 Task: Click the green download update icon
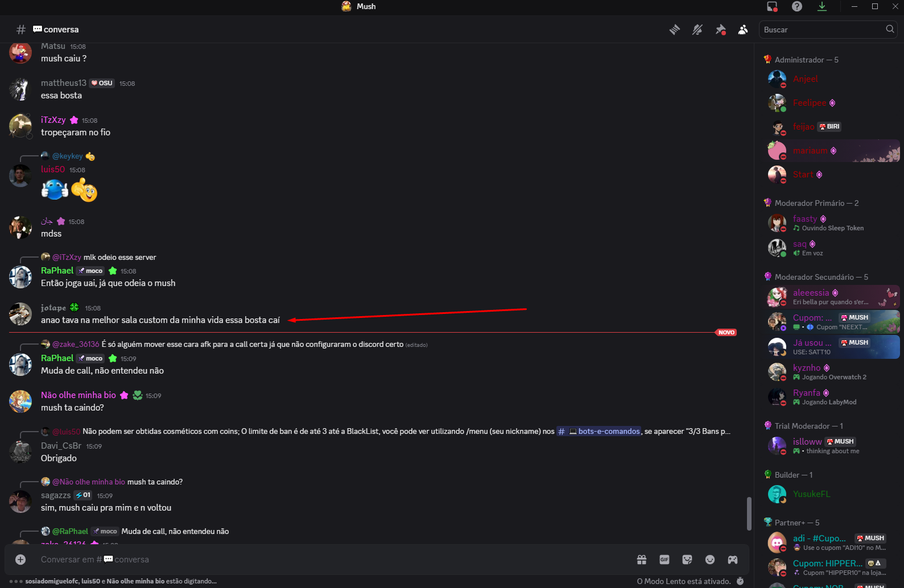[822, 6]
